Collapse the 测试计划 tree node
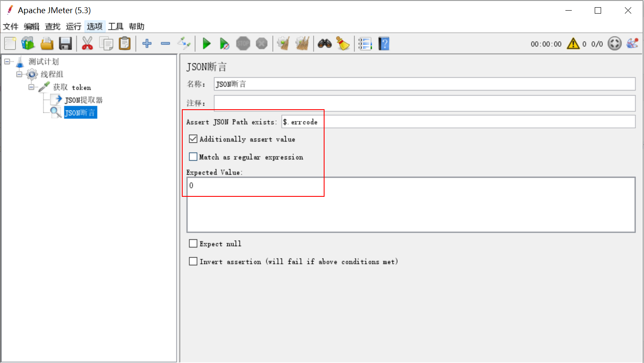 click(x=7, y=62)
